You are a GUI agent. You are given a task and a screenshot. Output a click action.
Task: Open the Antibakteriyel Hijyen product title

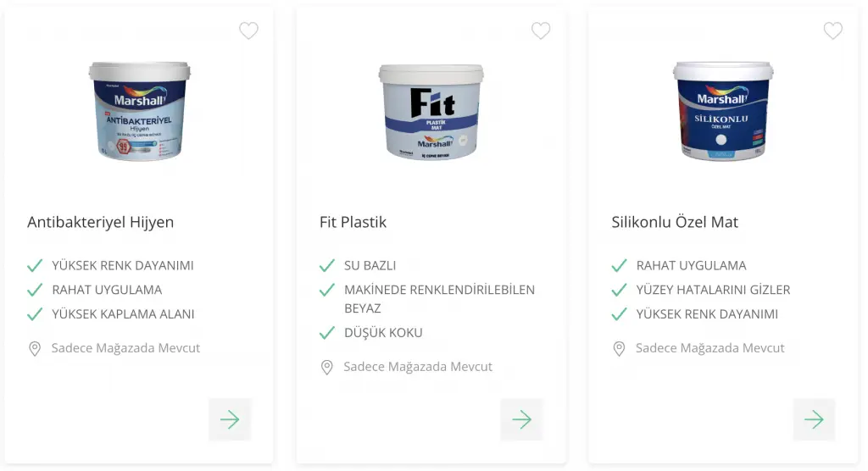pos(100,222)
